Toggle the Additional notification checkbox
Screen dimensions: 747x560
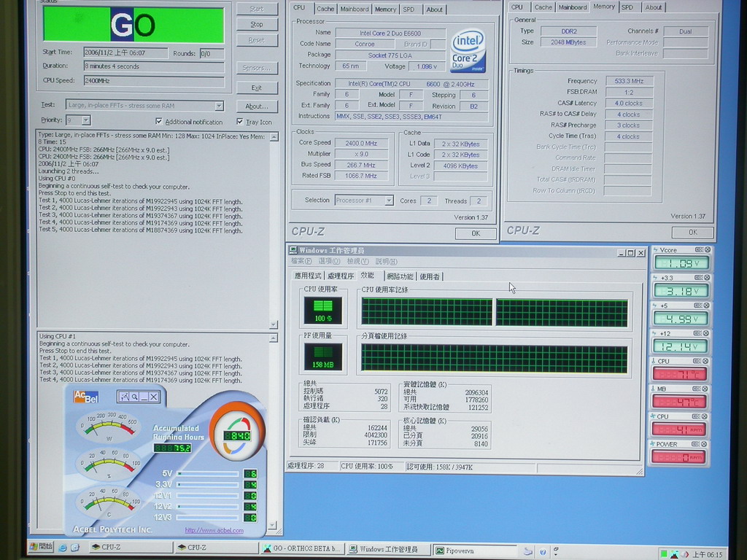158,122
